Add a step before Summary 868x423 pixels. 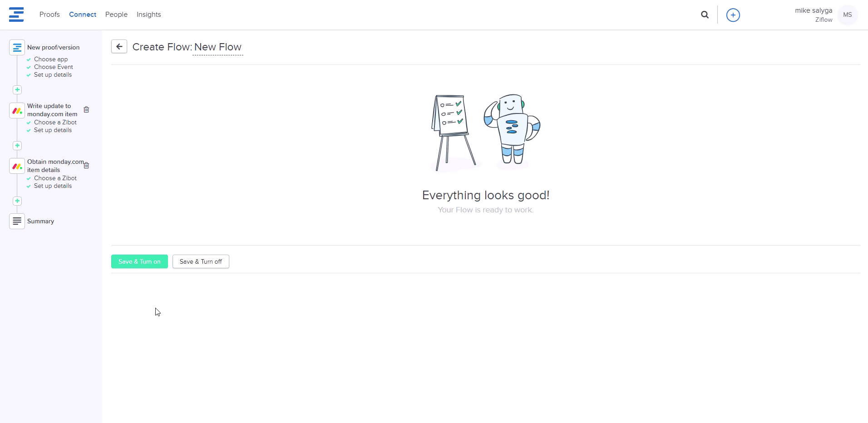17,201
